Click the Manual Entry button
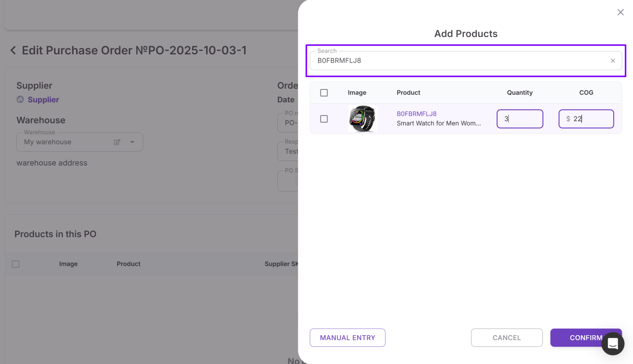This screenshot has height=364, width=633. pyautogui.click(x=347, y=338)
